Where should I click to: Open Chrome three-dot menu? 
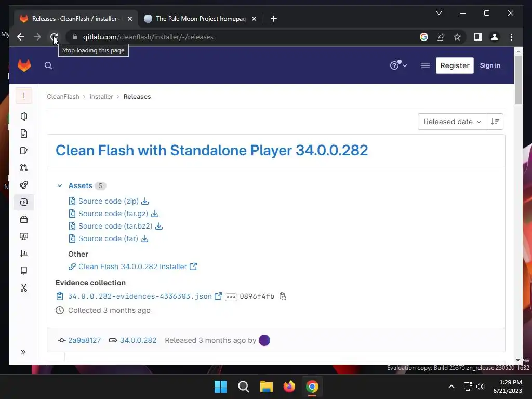coord(511,37)
